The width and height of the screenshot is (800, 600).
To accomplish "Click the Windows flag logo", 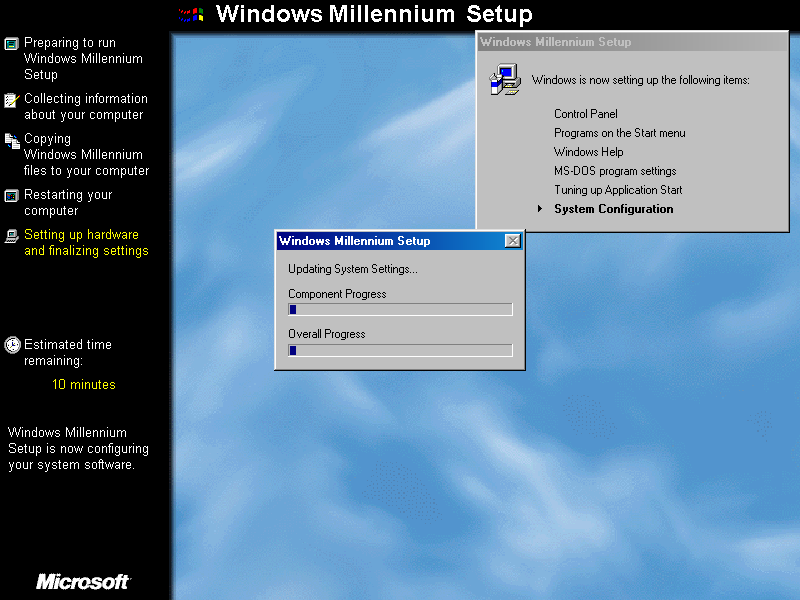I will (190, 14).
